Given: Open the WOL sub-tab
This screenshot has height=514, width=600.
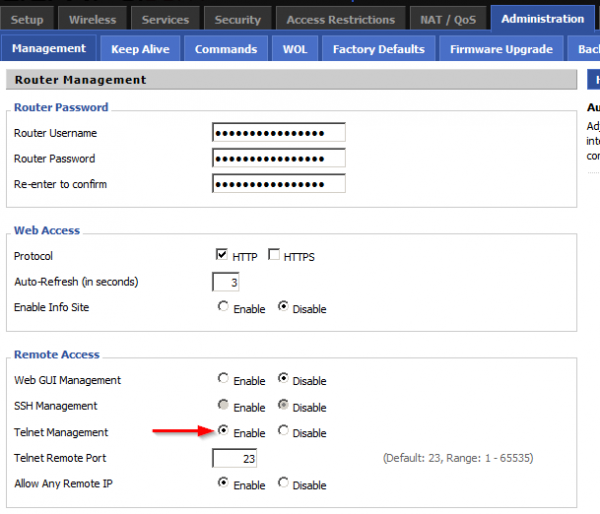Looking at the screenshot, I should click(x=295, y=49).
